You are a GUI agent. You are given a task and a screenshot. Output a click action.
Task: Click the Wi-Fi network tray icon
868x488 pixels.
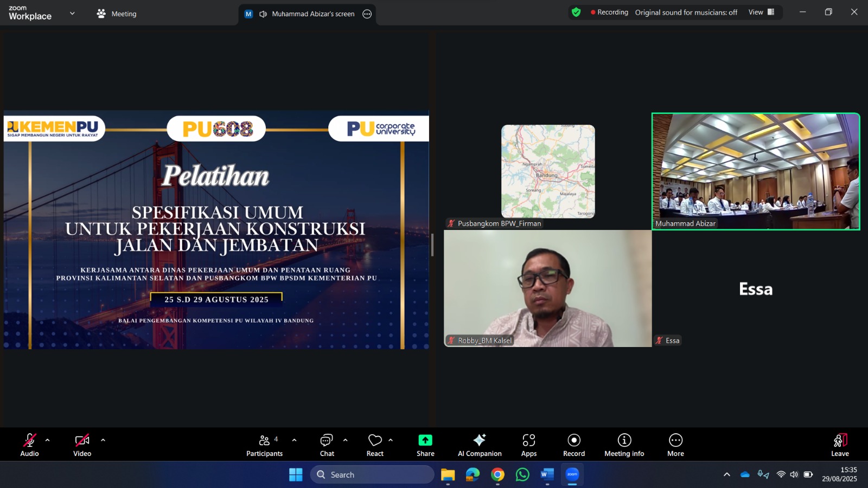781,474
